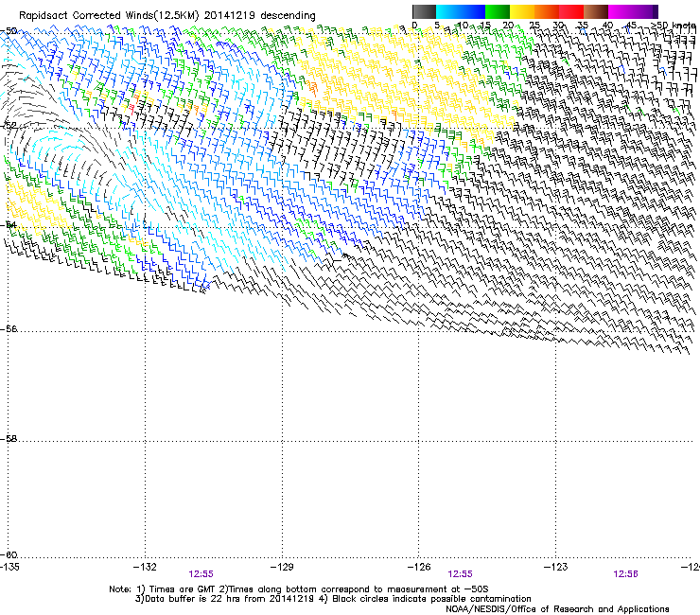This screenshot has height=615, width=700.
Task: Click the -132 longitude axis label
Action: pos(145,567)
